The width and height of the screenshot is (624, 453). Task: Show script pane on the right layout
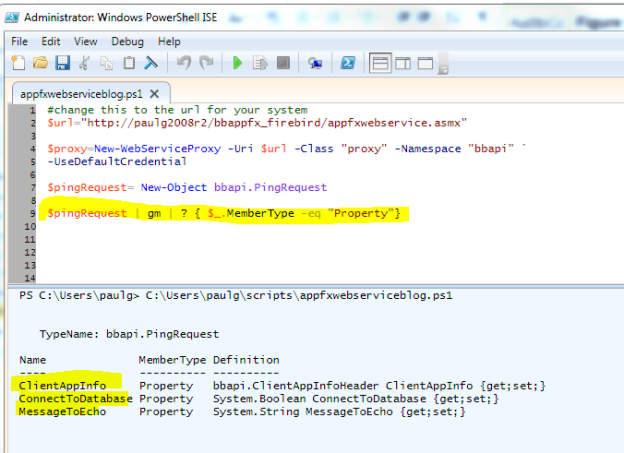coord(402,63)
